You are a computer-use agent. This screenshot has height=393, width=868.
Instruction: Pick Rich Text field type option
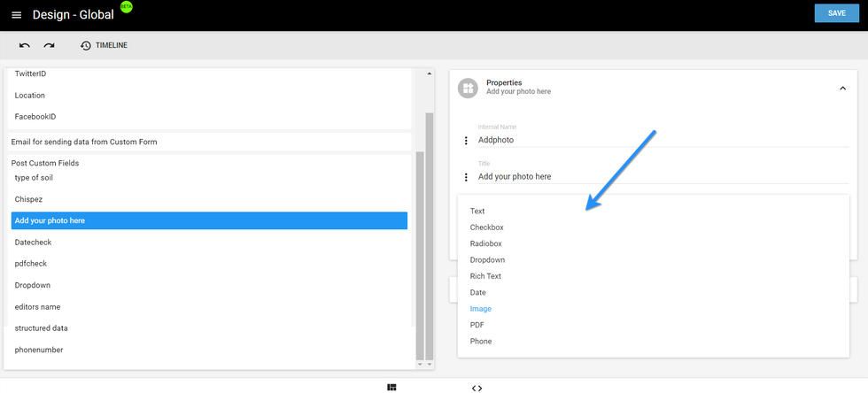click(x=485, y=276)
